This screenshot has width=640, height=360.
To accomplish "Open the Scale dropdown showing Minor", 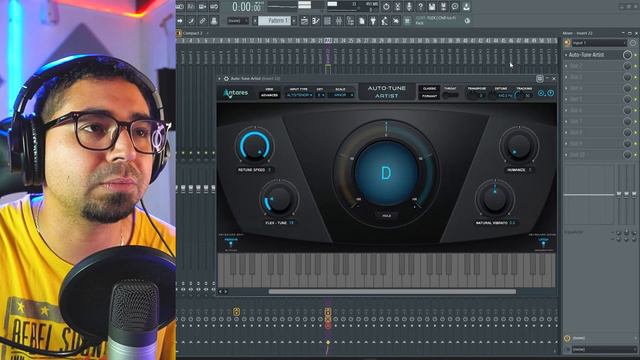I will (x=341, y=95).
